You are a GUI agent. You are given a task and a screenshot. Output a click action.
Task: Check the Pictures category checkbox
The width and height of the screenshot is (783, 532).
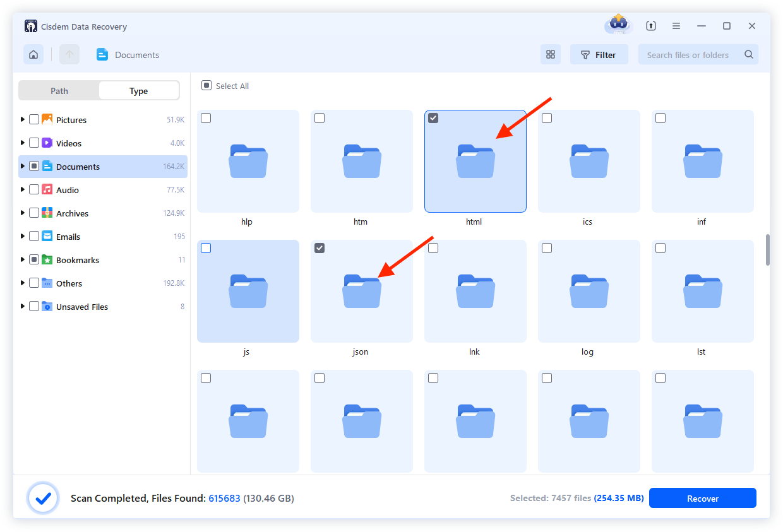(34, 120)
